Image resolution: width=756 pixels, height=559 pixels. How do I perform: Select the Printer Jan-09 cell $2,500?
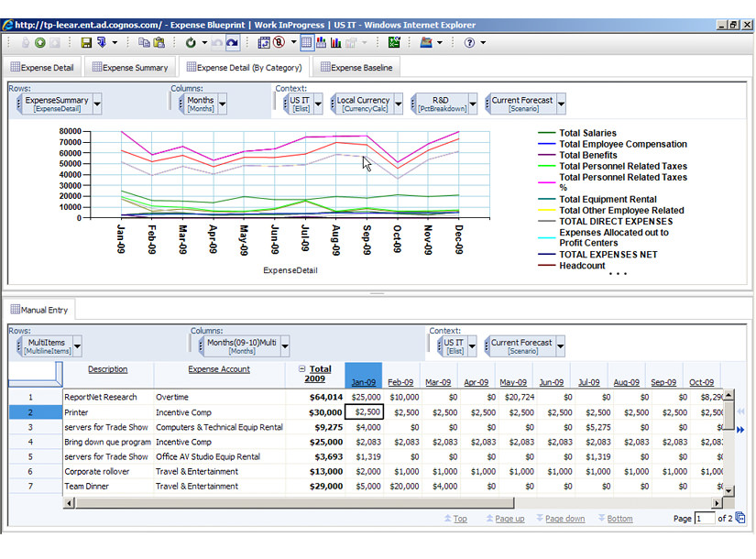click(x=365, y=411)
